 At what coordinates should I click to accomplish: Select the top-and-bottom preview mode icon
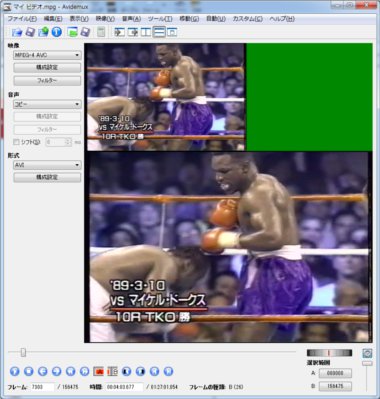[x=159, y=32]
